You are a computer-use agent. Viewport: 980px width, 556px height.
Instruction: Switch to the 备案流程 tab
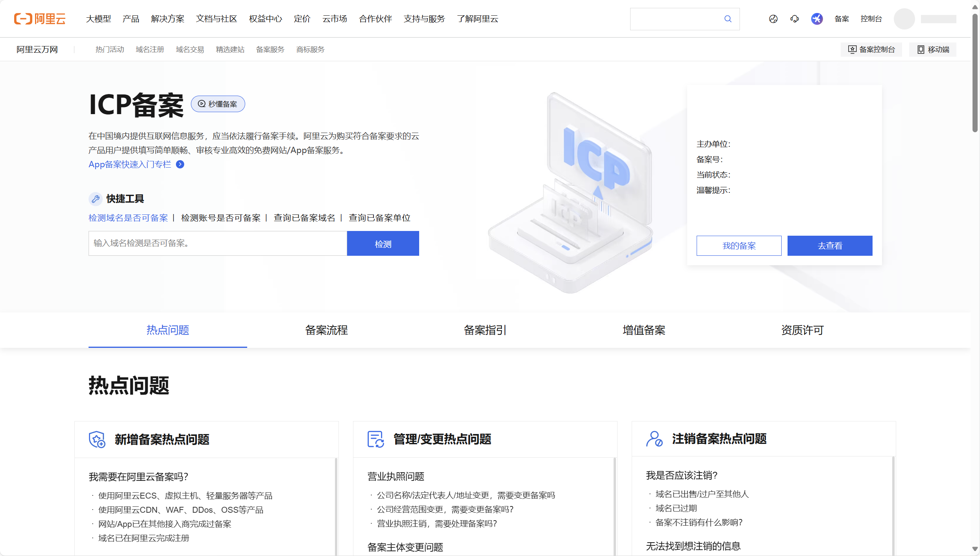pyautogui.click(x=326, y=330)
